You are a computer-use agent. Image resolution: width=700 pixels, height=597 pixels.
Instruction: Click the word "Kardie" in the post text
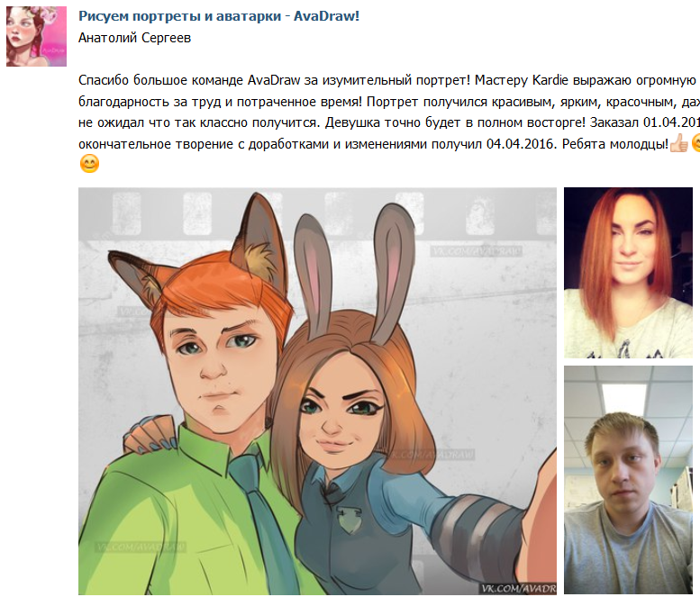[550, 80]
